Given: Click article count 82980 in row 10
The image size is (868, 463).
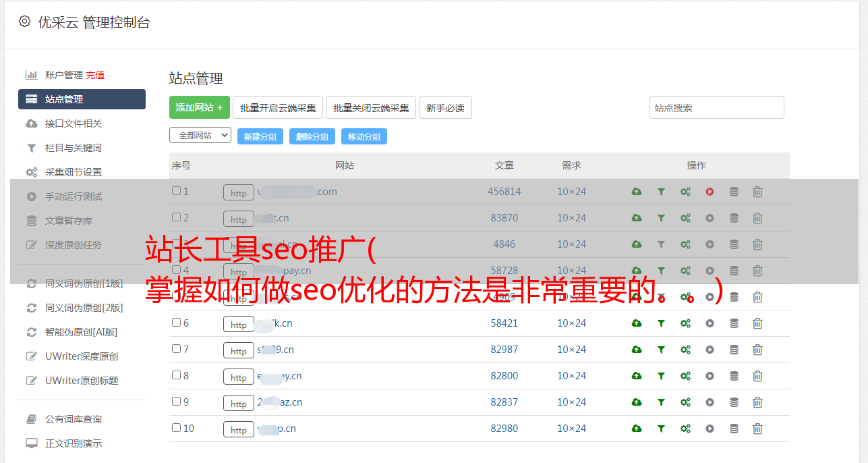Looking at the screenshot, I should (504, 429).
